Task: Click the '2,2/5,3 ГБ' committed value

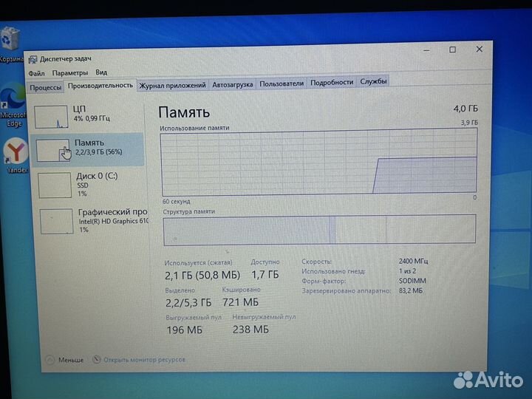Action: (x=188, y=303)
